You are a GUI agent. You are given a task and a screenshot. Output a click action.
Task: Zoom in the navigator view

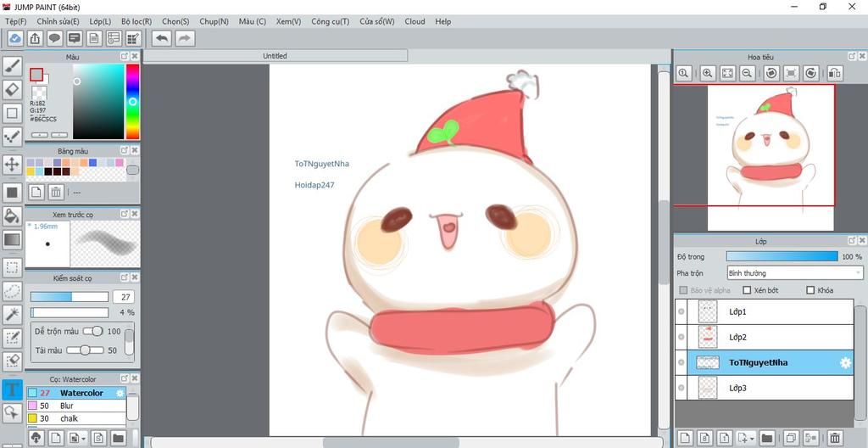[x=707, y=73]
